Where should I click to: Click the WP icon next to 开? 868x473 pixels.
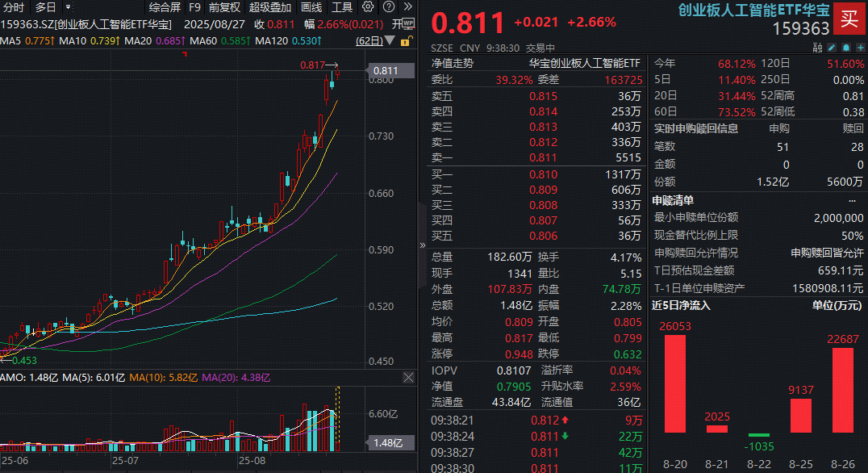pos(409,23)
